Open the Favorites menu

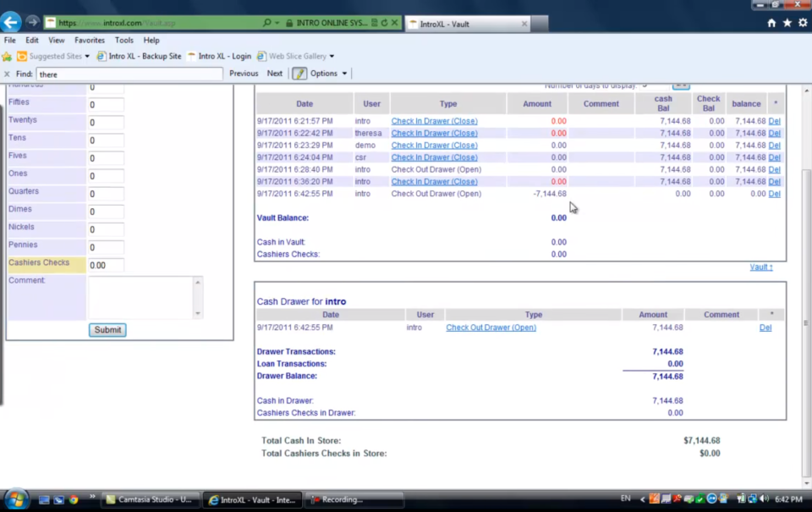[x=89, y=40]
